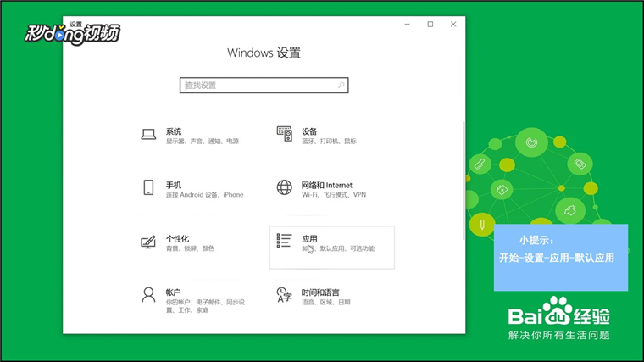The height and width of the screenshot is (362, 644).
Task: Open the 时间和语言 clock icon
Action: coord(284,295)
